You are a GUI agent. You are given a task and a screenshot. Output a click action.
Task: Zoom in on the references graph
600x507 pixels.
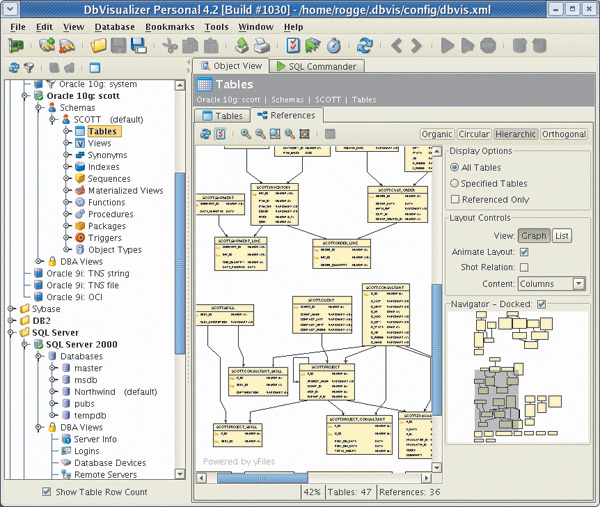246,134
